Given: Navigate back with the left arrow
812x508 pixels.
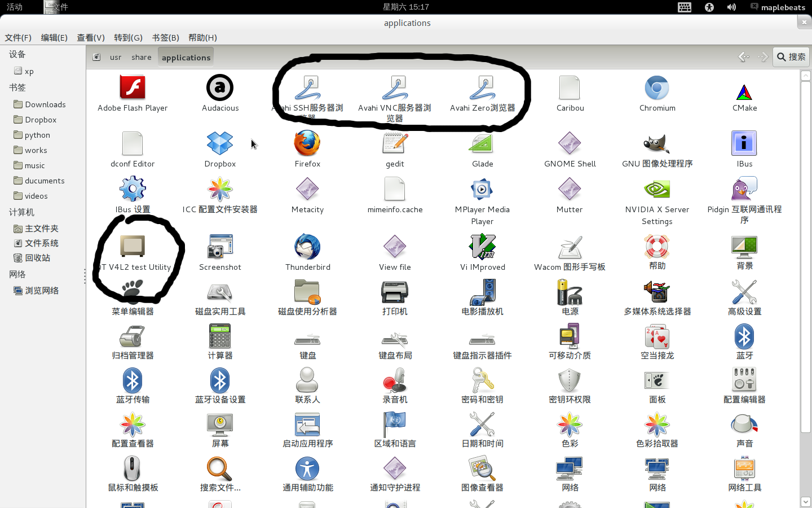Looking at the screenshot, I should tap(744, 57).
